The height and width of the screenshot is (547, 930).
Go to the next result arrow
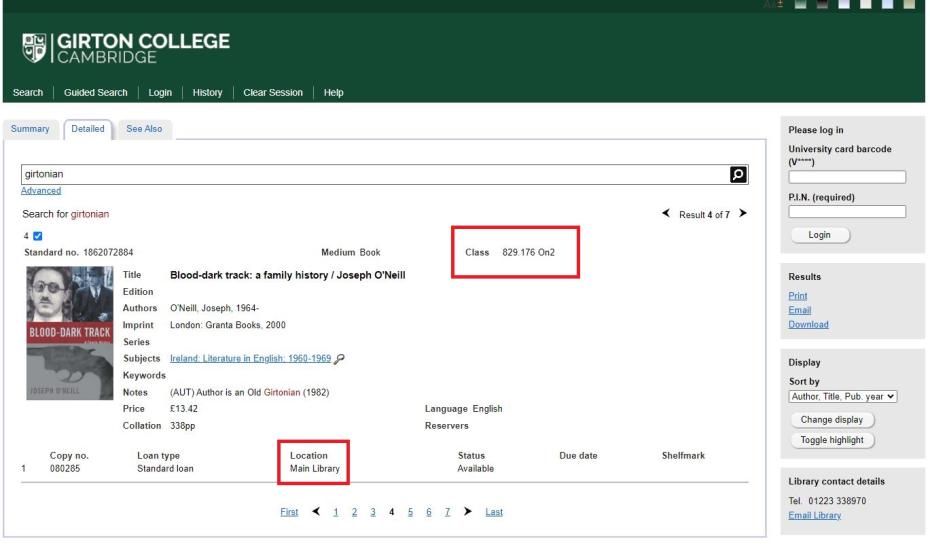click(x=742, y=214)
